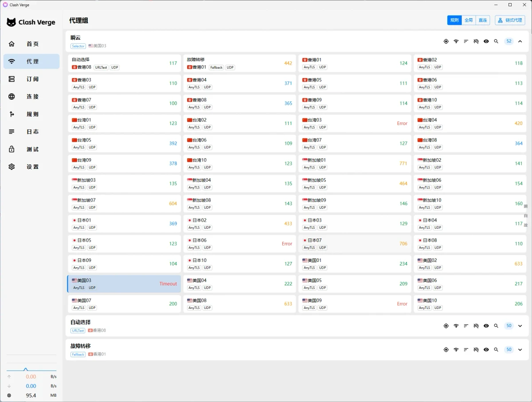Viewport: 532px width, 402px height.
Task: Change sort order in 自动选择 group
Action: click(466, 326)
